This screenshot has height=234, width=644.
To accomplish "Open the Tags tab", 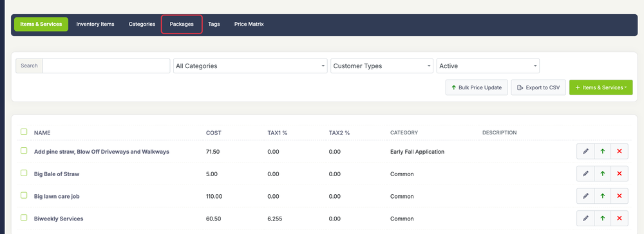I will [214, 24].
